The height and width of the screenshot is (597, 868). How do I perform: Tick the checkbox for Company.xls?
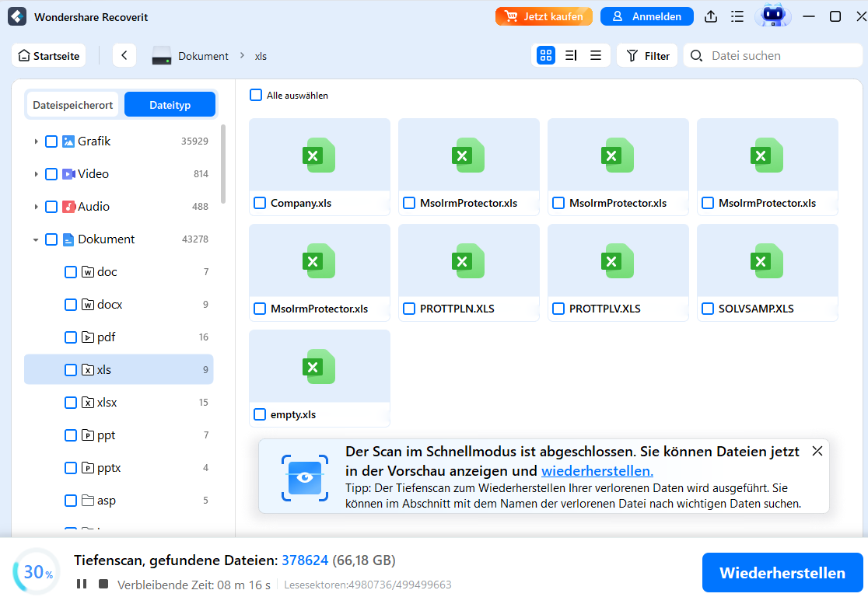pyautogui.click(x=261, y=203)
